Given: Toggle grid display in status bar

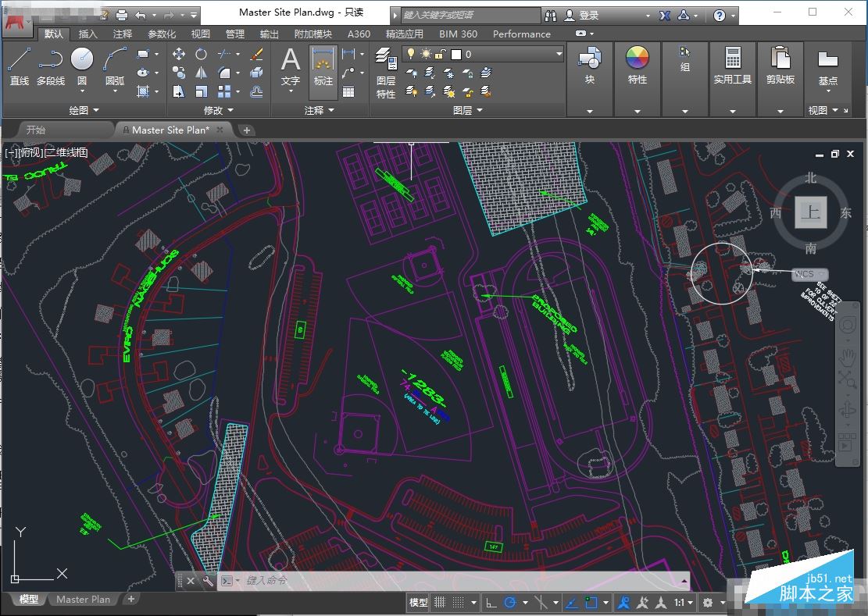Looking at the screenshot, I should click(441, 602).
